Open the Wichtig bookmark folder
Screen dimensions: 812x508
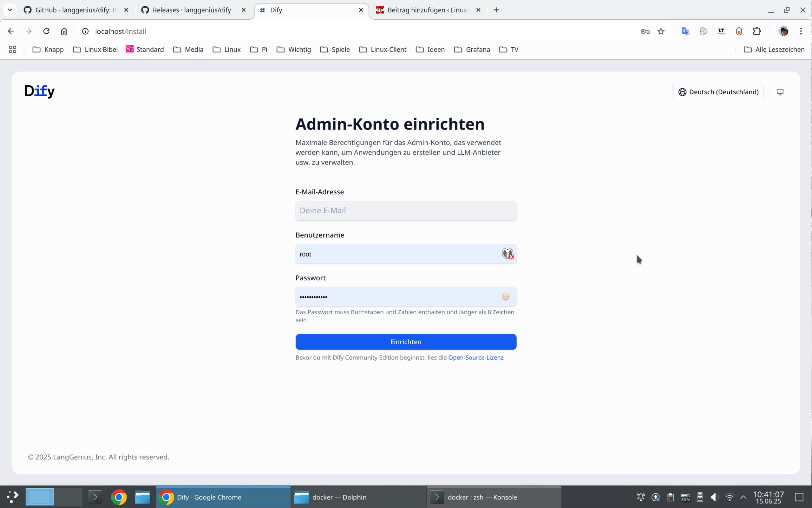coord(294,50)
